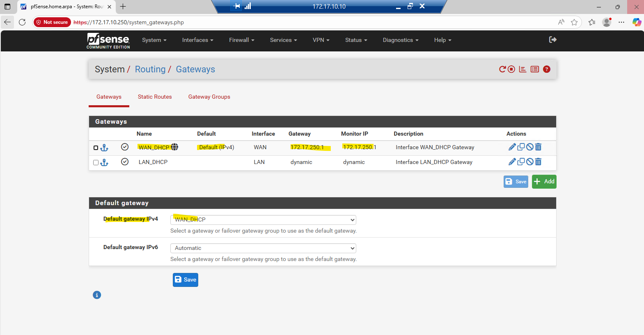Toggle the checkbox for the LAN_DHCP row
Image resolution: width=644 pixels, height=335 pixels.
pos(96,162)
